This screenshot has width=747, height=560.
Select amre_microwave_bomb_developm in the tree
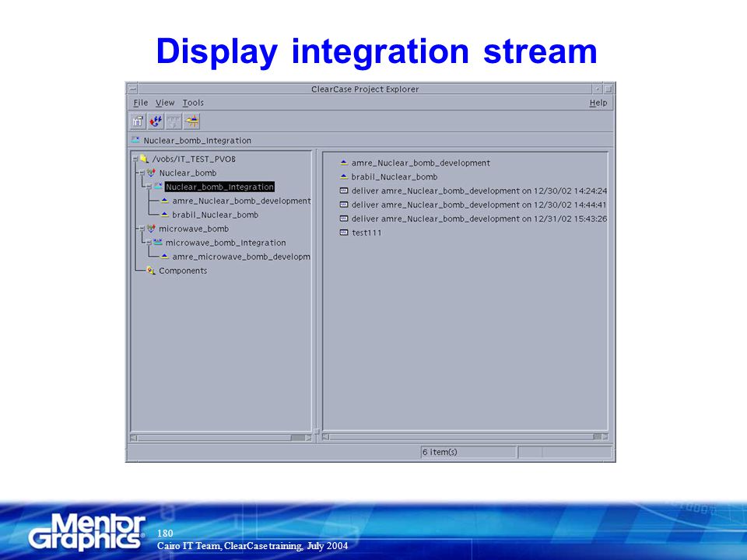click(x=241, y=256)
